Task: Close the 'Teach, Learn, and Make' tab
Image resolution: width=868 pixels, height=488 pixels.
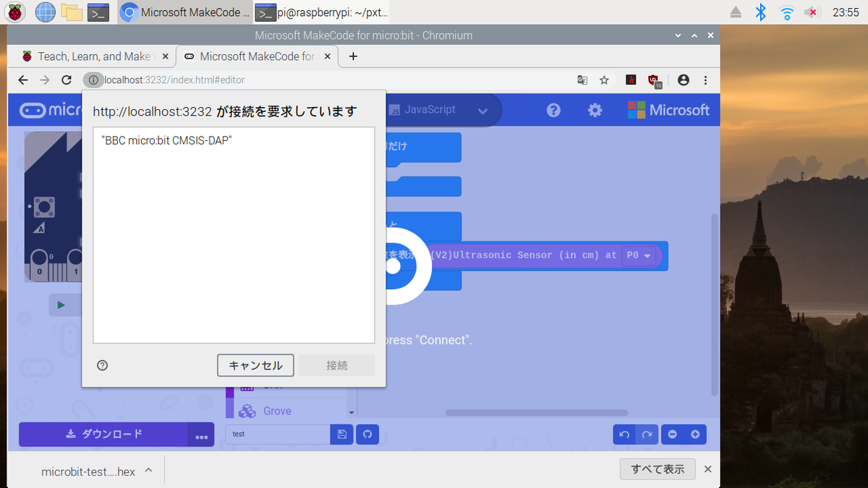Action: (165, 56)
